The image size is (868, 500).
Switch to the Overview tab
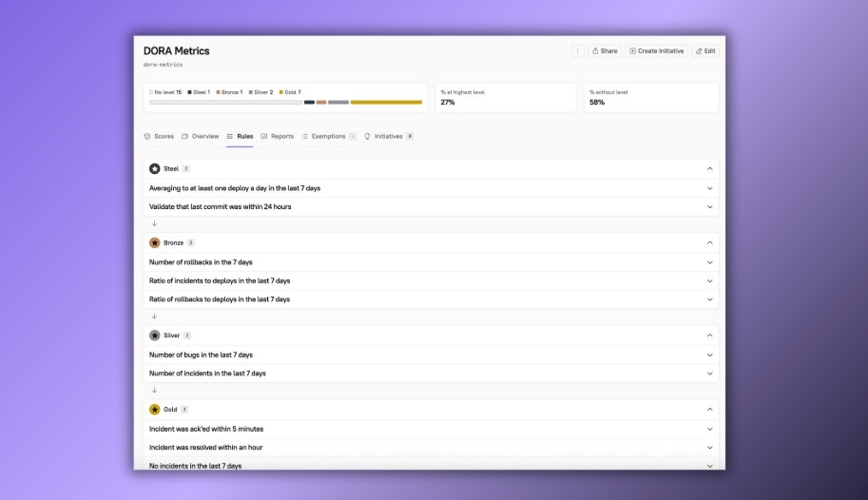click(201, 137)
